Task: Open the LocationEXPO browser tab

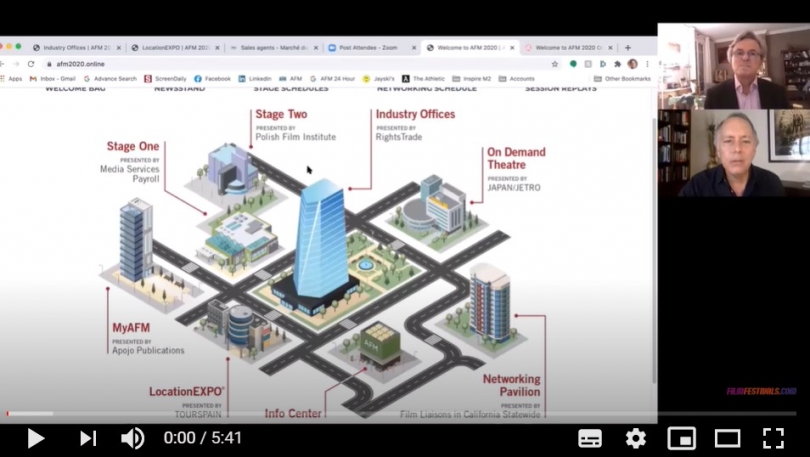Action: [x=175, y=48]
